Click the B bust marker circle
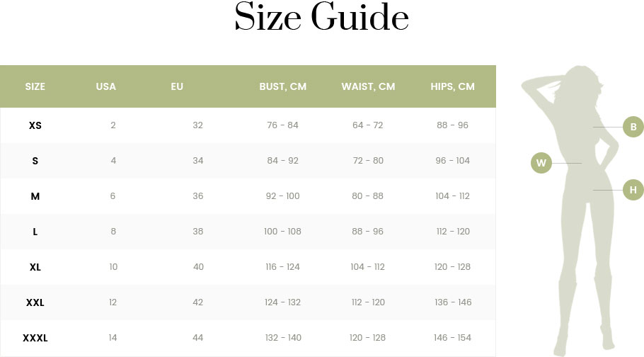This screenshot has height=357, width=644. pyautogui.click(x=633, y=127)
